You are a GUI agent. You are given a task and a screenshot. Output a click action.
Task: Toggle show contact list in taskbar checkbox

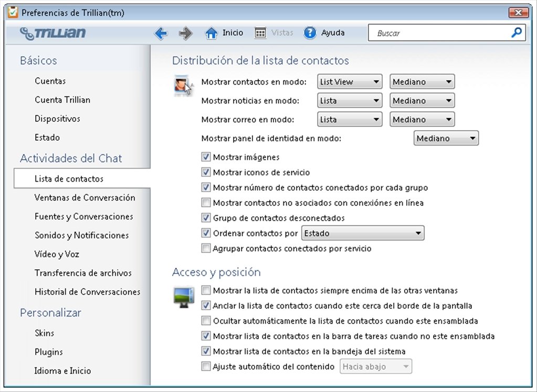coord(206,336)
